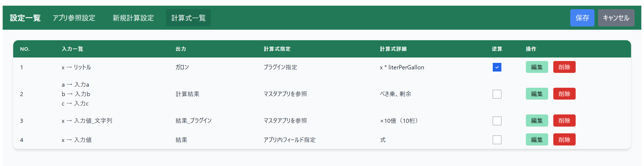Check 逆算 box for ×10億 row

pyautogui.click(x=497, y=121)
